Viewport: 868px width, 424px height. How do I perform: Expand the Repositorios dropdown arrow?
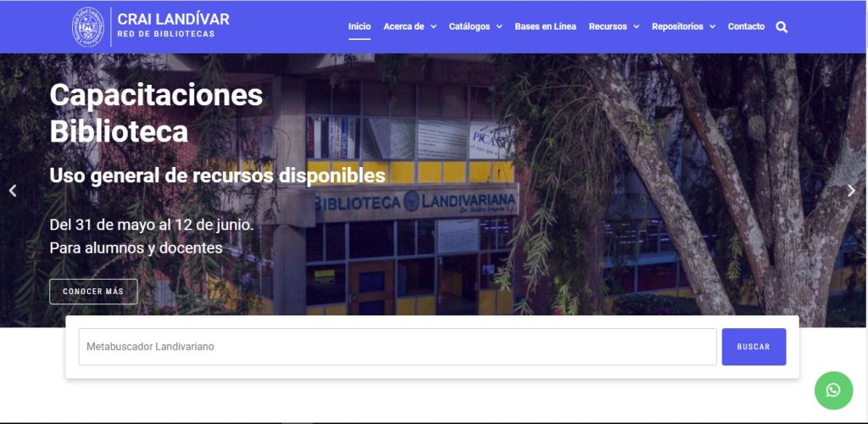[712, 26]
